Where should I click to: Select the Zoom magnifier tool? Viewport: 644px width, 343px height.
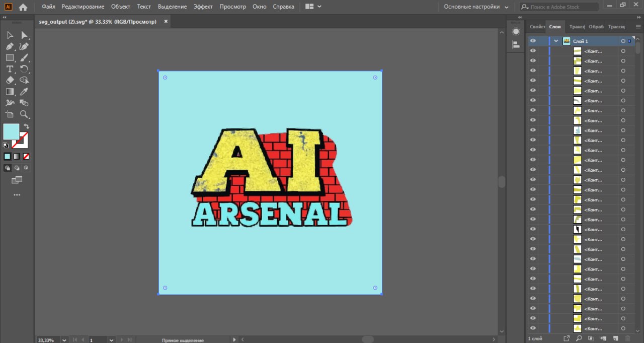(x=24, y=114)
